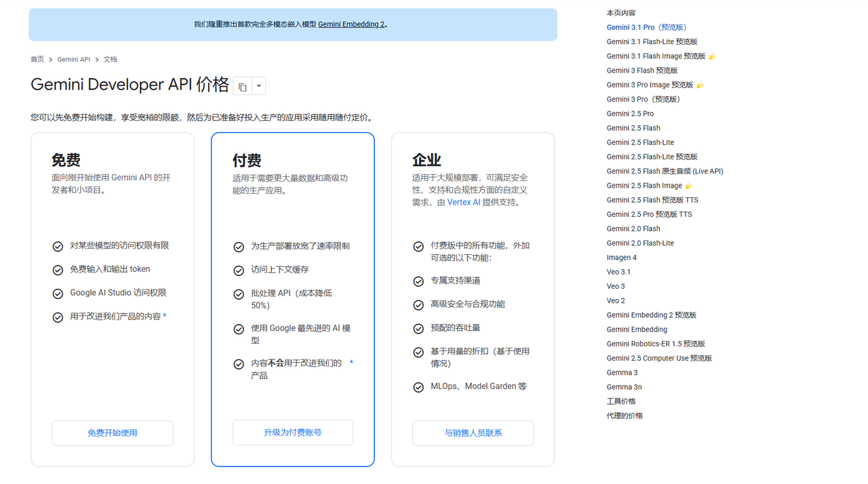
Task: Jump to Gemini 3.1 Pro（预览版）section
Action: 647,27
